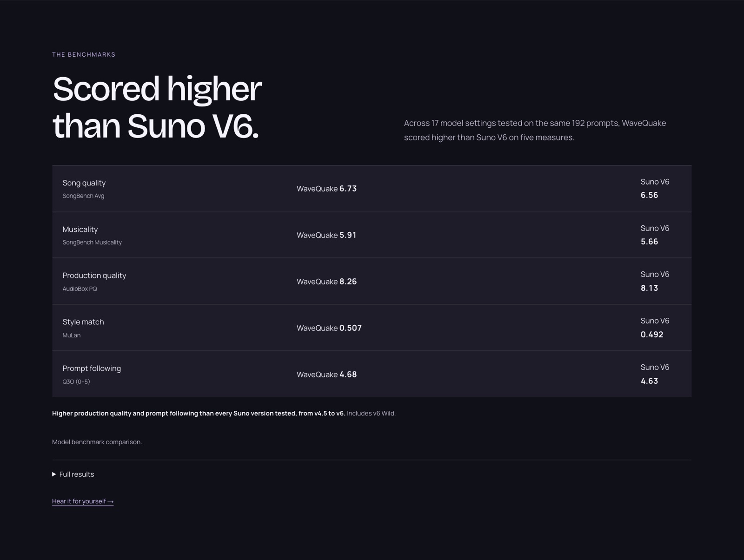Screen dimensions: 744x560
Task: Click the 'SongBench Musicality' subtitle
Action: [92, 242]
